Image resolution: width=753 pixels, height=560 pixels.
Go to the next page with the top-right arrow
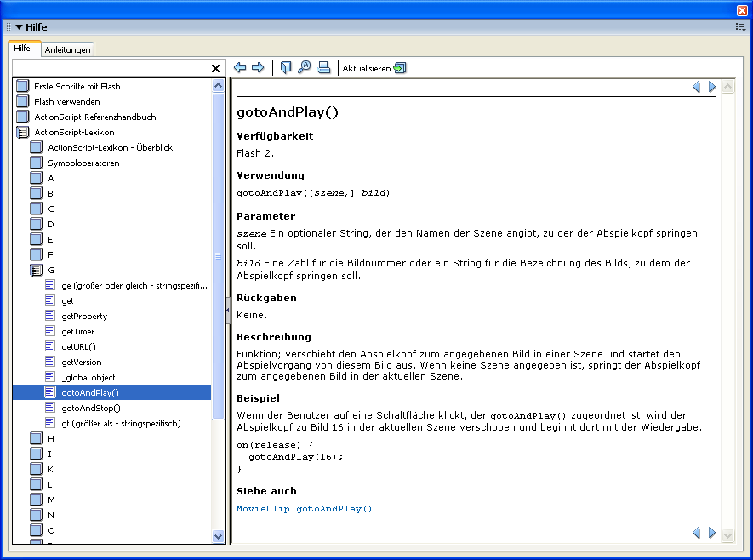pyautogui.click(x=713, y=86)
